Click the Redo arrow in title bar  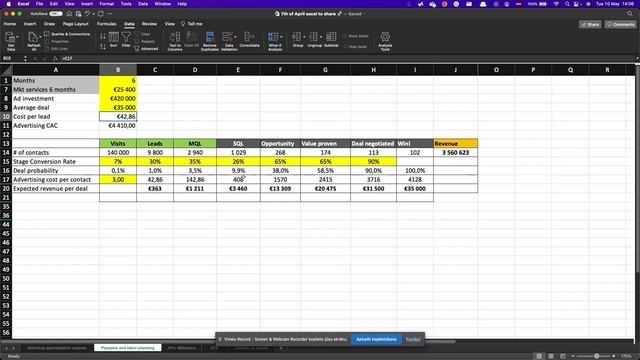(x=100, y=13)
